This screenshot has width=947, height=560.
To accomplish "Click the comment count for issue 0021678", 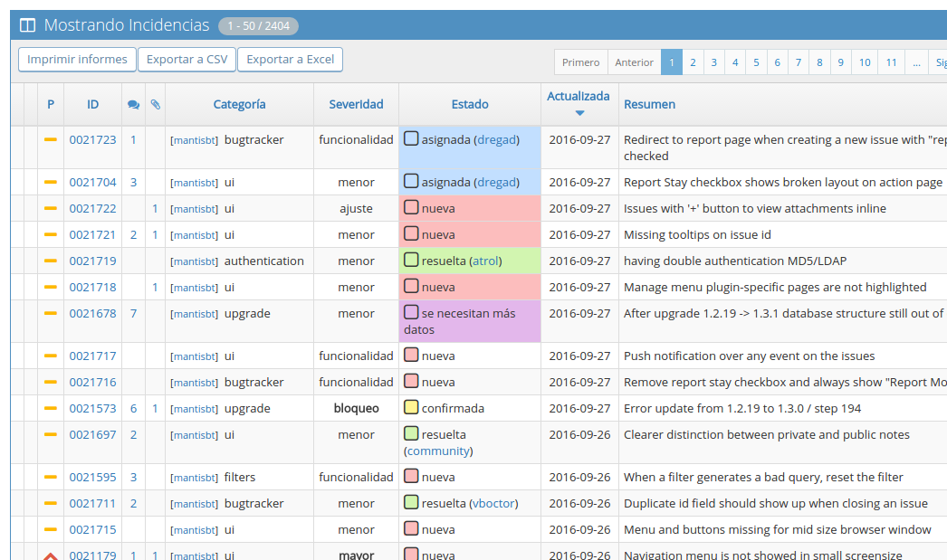I will [x=133, y=313].
